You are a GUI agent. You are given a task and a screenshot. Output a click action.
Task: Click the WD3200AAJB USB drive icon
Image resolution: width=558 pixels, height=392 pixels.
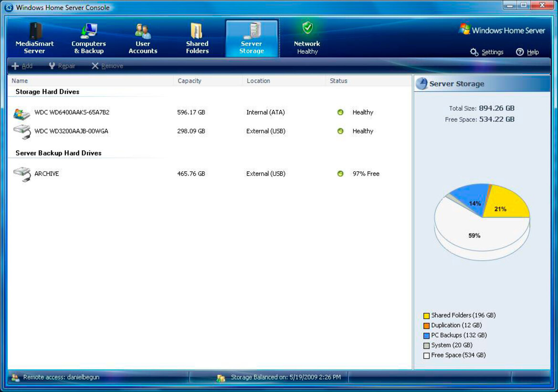21,132
